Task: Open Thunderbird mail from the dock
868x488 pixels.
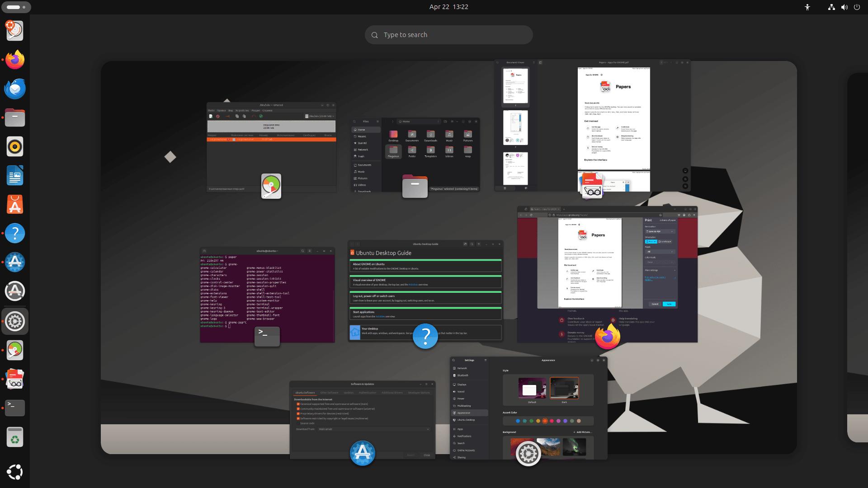Action: pos(15,89)
